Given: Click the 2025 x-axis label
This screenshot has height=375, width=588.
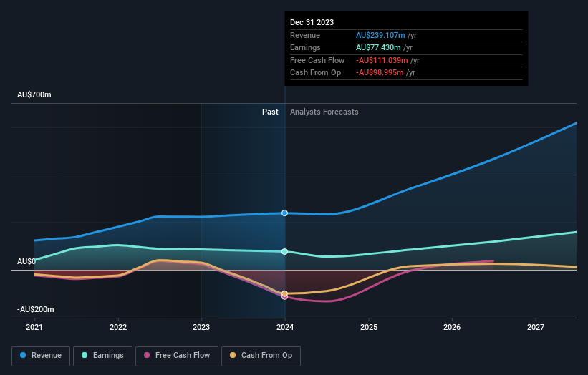Looking at the screenshot, I should (369, 327).
